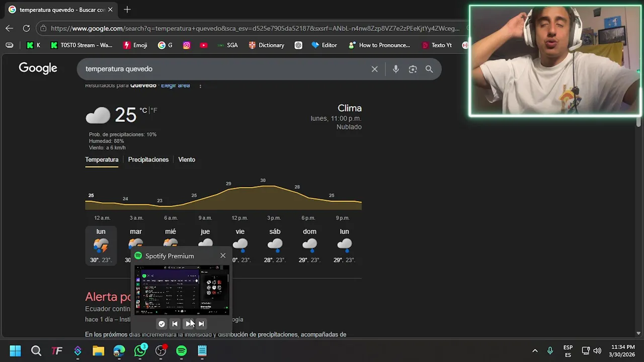Search by image with Google Lens
This screenshot has width=644, height=362.
point(413,69)
